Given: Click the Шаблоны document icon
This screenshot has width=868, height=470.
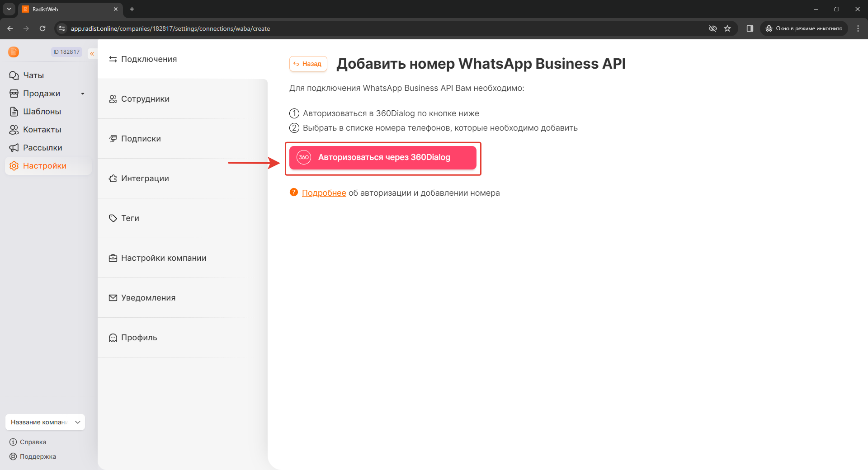Looking at the screenshot, I should pyautogui.click(x=14, y=112).
